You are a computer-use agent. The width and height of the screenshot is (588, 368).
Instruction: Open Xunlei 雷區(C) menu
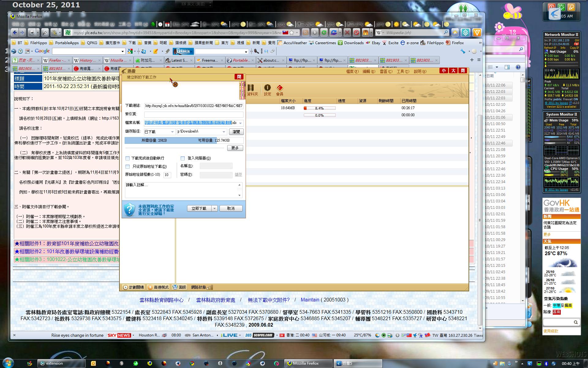[x=386, y=71]
